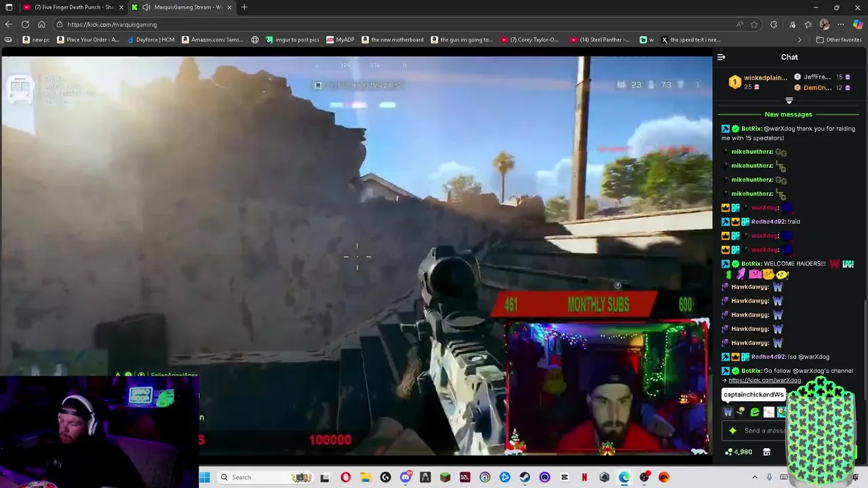The width and height of the screenshot is (868, 488).
Task: Switch to MarquisGaming Stream tab
Action: coord(182,7)
